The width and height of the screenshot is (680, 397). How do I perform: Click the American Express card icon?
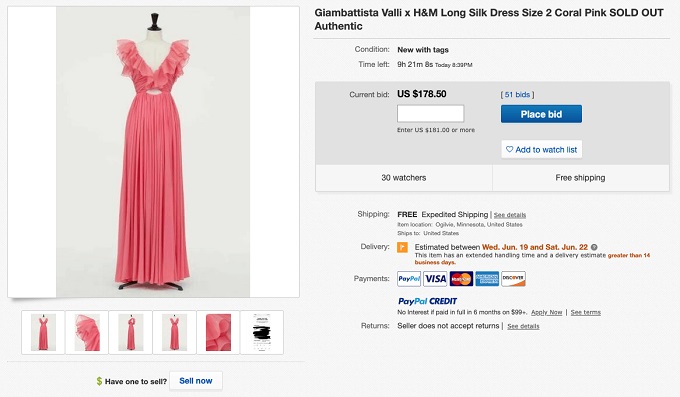[487, 279]
